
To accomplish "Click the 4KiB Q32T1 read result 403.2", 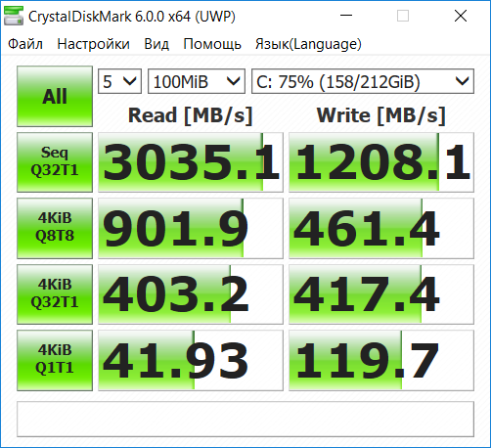I will coord(191,294).
